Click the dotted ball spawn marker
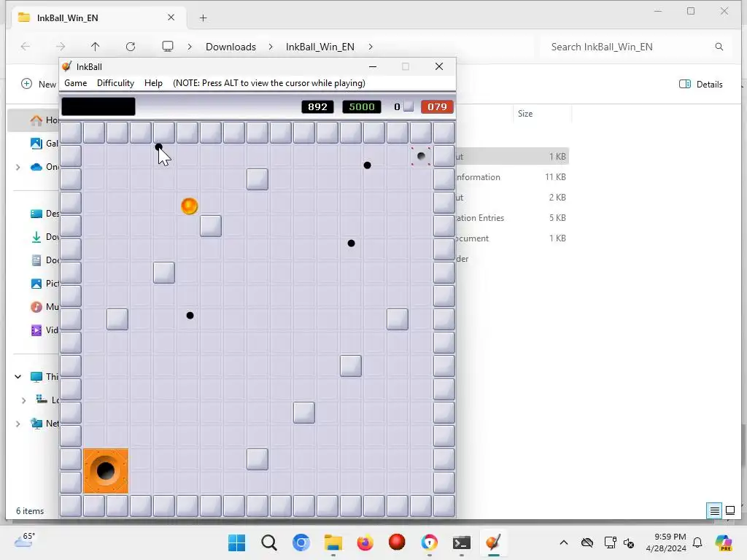 coord(421,156)
